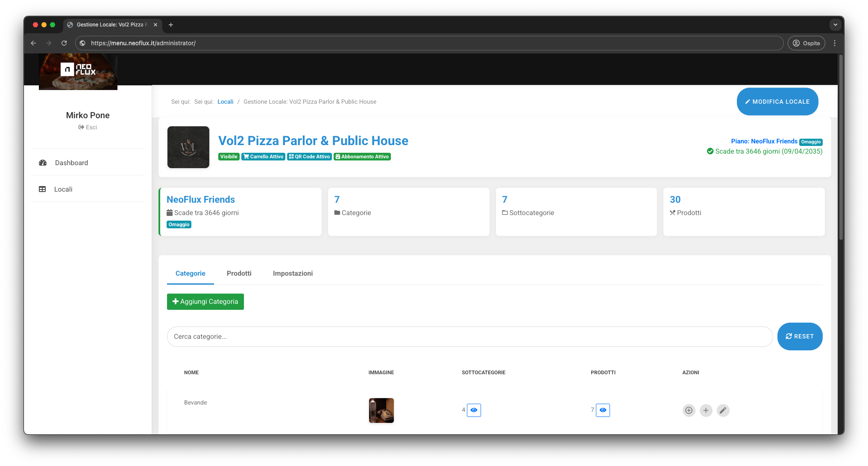Toggle the Visibile status badge
868x466 pixels.
click(229, 157)
